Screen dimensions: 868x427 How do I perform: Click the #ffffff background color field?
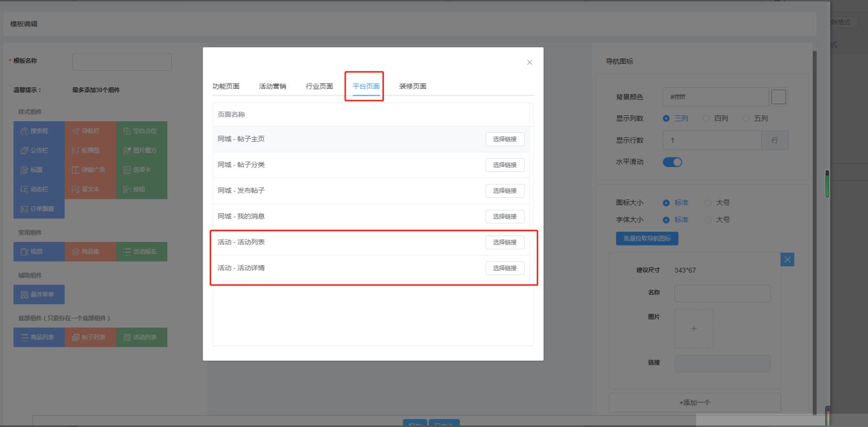[715, 97]
